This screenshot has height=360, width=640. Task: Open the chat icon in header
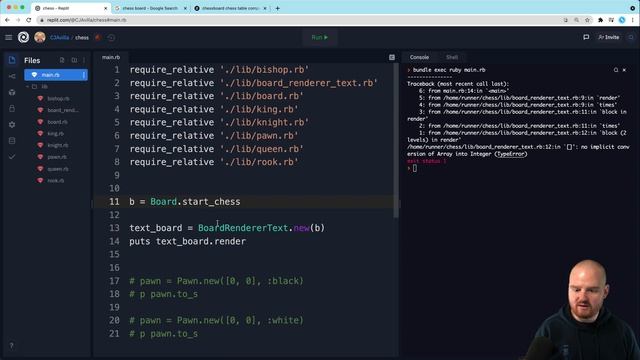pyautogui.click(x=586, y=37)
